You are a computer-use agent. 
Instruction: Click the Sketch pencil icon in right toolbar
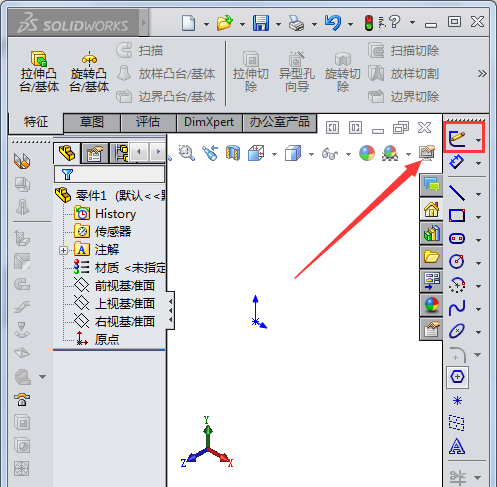tap(457, 138)
